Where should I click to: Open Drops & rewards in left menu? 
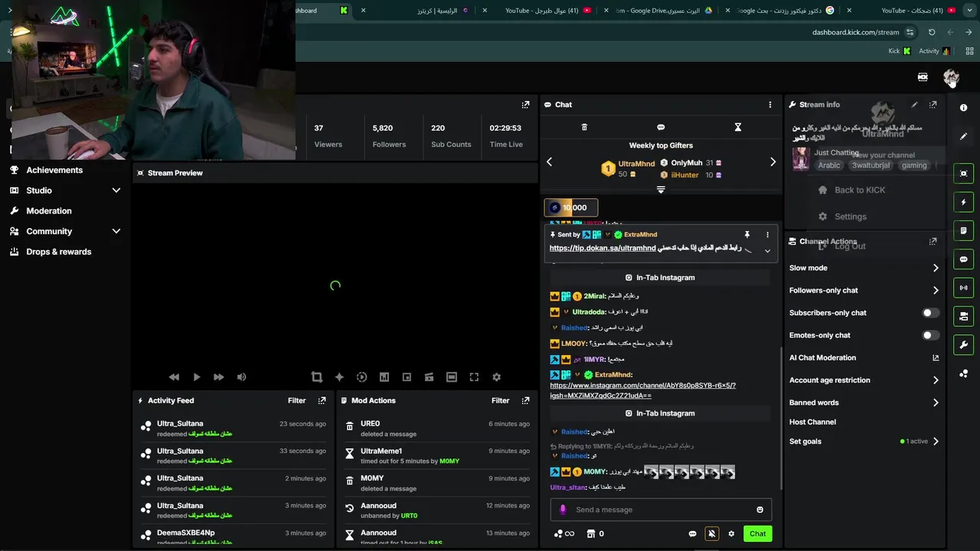[x=59, y=252]
